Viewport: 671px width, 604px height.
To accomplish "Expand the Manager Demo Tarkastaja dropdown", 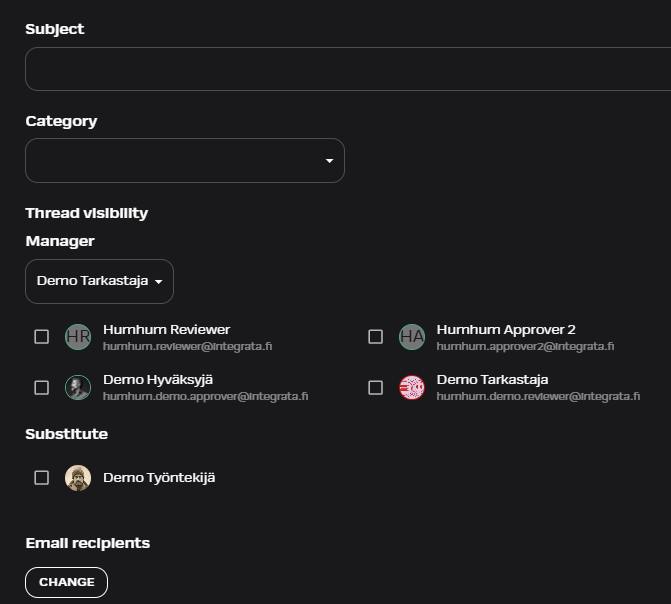I will click(x=99, y=281).
